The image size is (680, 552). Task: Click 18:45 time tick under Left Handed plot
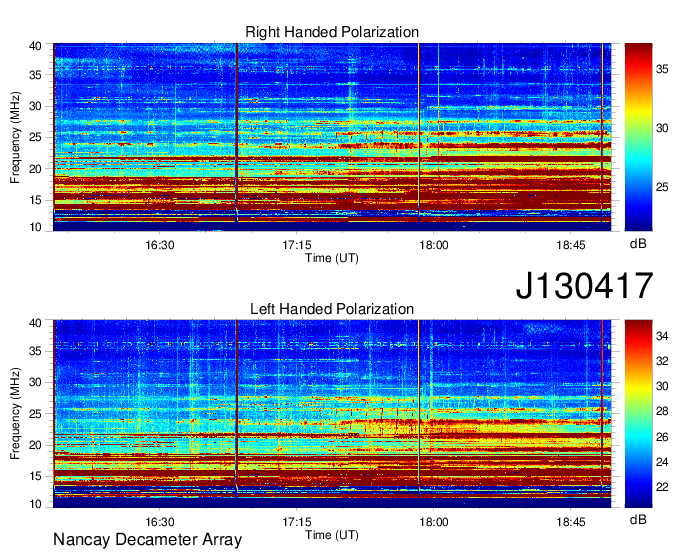coord(571,522)
